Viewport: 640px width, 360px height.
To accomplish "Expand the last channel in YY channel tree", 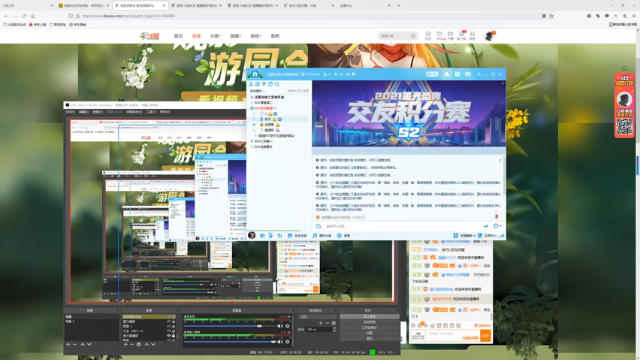I will pos(252,147).
